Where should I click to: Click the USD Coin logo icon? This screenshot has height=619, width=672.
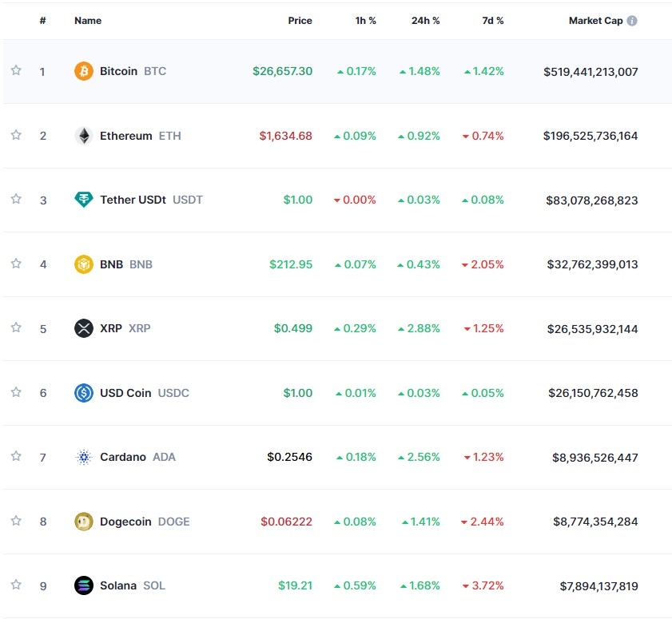pyautogui.click(x=84, y=393)
